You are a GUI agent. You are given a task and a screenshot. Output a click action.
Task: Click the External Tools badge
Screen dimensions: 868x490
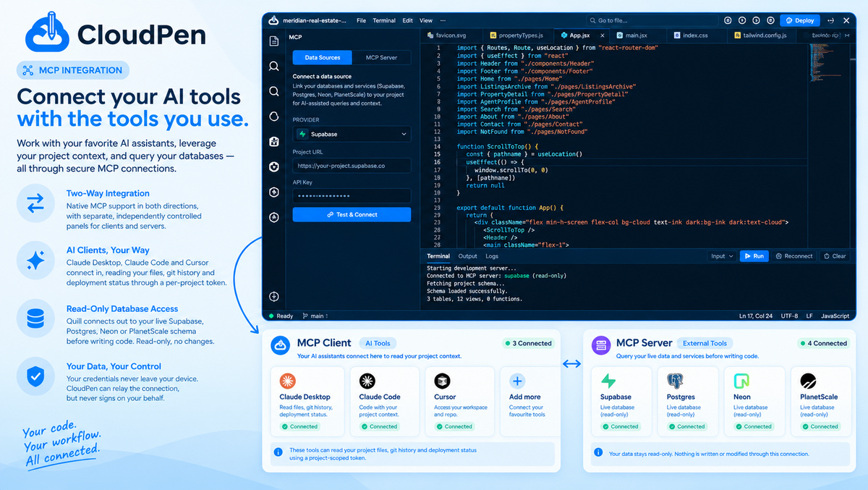click(705, 343)
